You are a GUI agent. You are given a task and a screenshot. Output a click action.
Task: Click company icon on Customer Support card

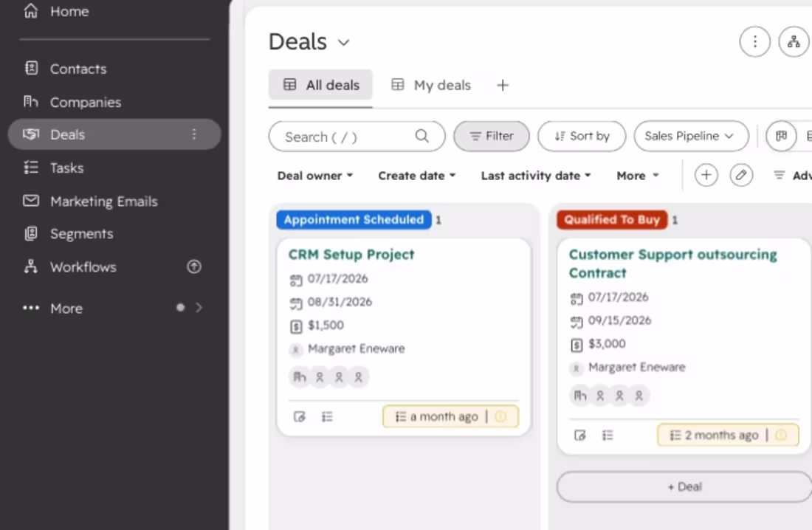point(580,396)
